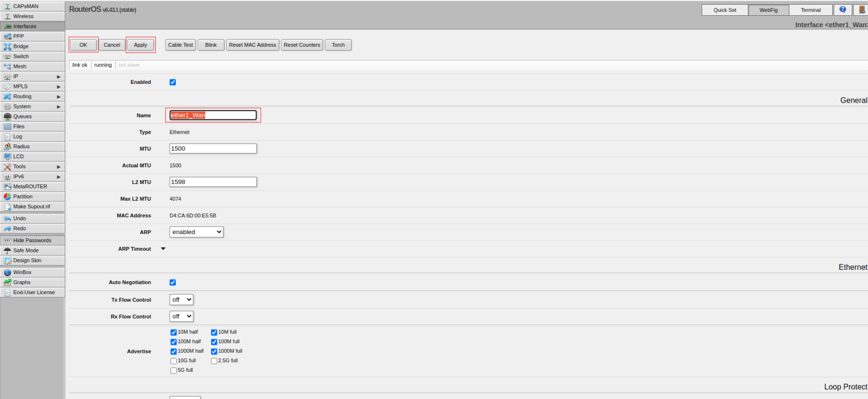This screenshot has width=868, height=399.
Task: Click the Reset Counters button
Action: pyautogui.click(x=302, y=45)
